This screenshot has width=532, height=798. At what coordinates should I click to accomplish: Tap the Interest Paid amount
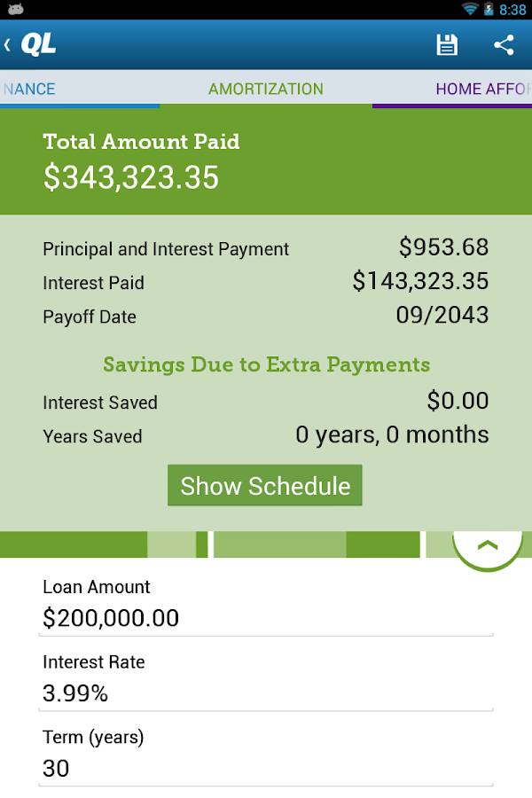pos(420,281)
